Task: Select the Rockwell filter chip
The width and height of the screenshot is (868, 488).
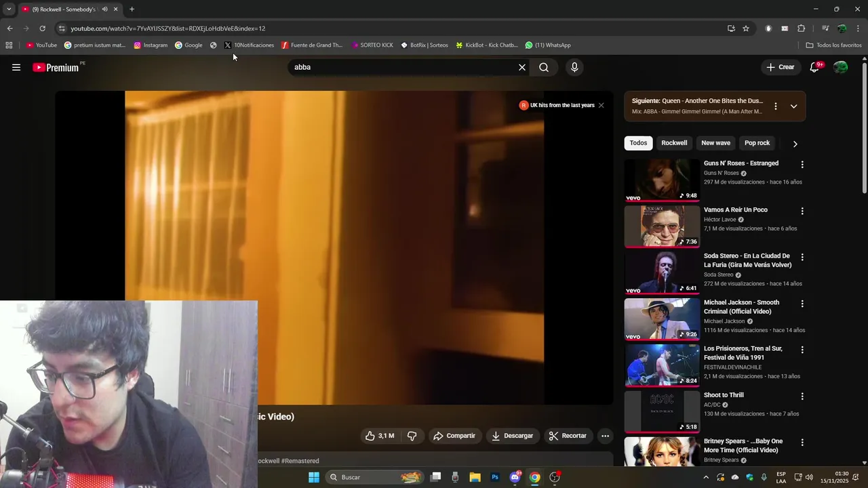Action: point(674,143)
